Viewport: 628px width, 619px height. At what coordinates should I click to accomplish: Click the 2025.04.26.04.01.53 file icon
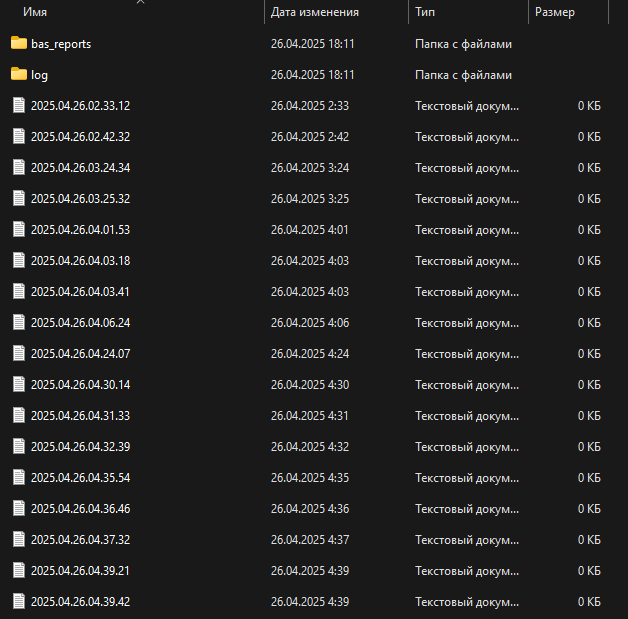(18, 230)
